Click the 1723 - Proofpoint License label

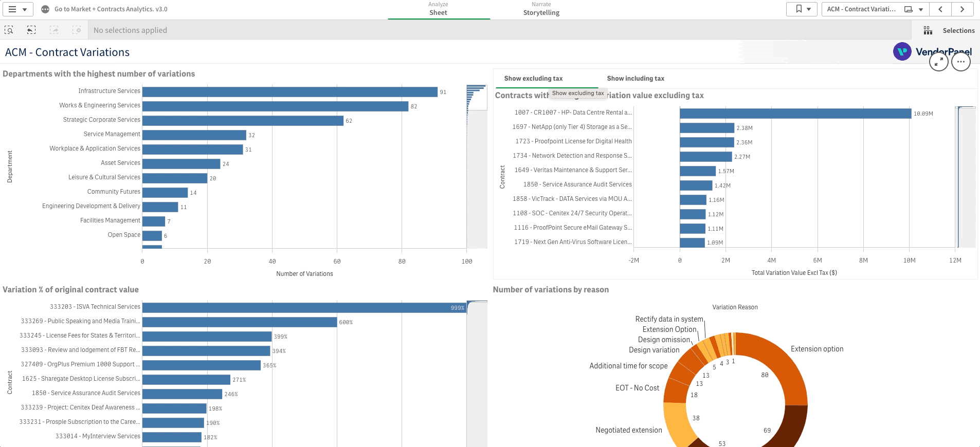573,141
